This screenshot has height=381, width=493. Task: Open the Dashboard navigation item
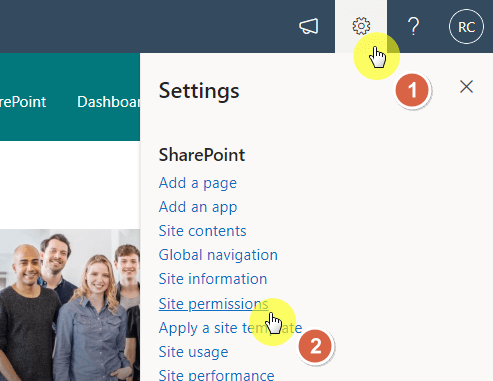(x=108, y=102)
